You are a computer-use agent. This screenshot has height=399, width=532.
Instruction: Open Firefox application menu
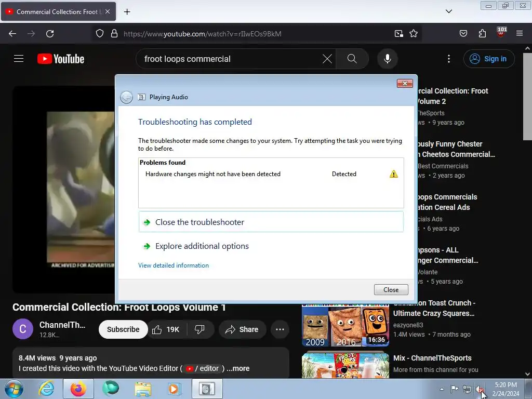tap(520, 34)
